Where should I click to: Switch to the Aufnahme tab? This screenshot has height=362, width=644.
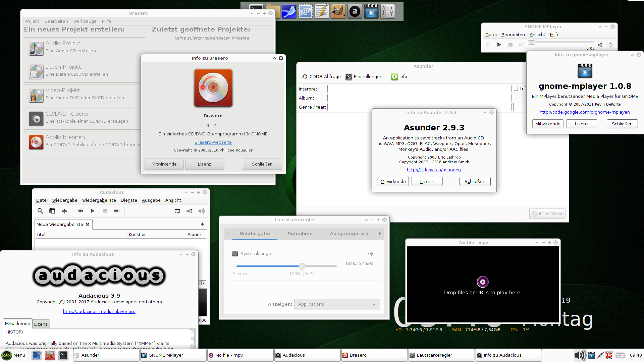click(300, 234)
